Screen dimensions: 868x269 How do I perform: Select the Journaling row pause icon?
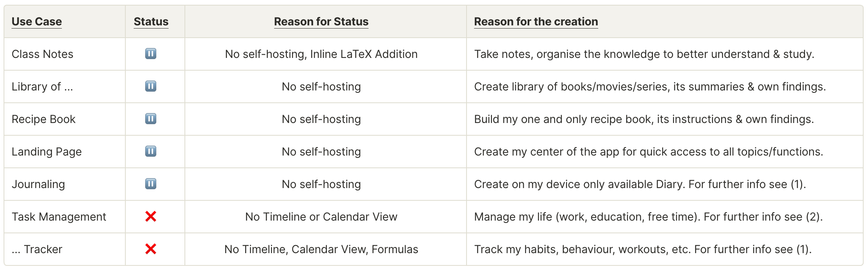[x=151, y=184]
